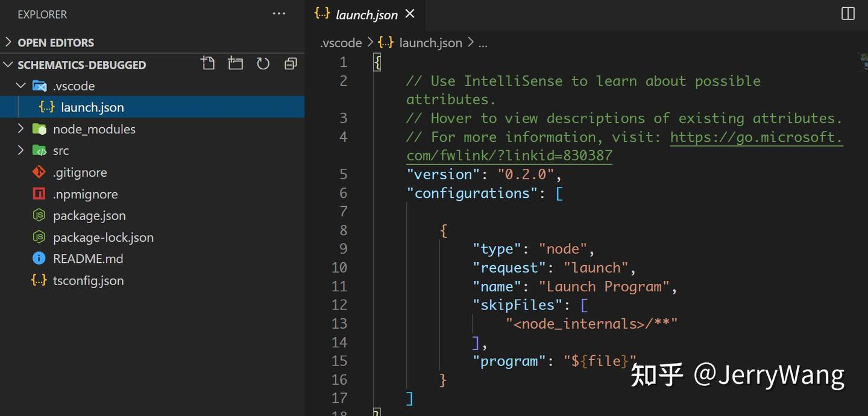Close the launch.json editor tab

(410, 14)
